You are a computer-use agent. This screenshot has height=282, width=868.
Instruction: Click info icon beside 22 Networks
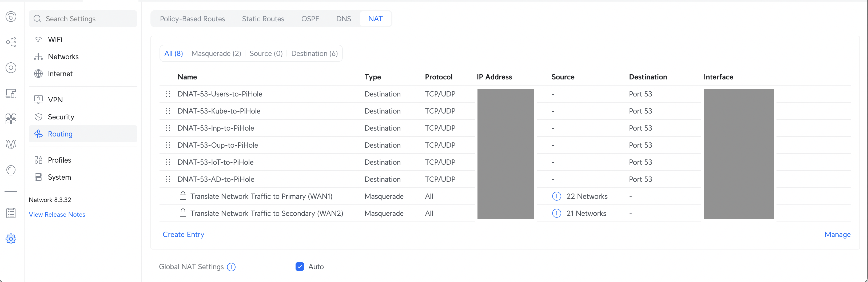point(557,196)
